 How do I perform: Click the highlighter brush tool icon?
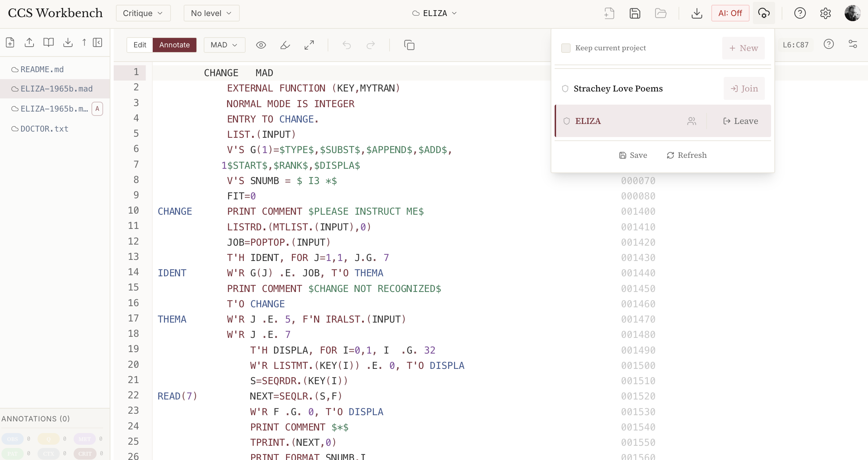285,45
